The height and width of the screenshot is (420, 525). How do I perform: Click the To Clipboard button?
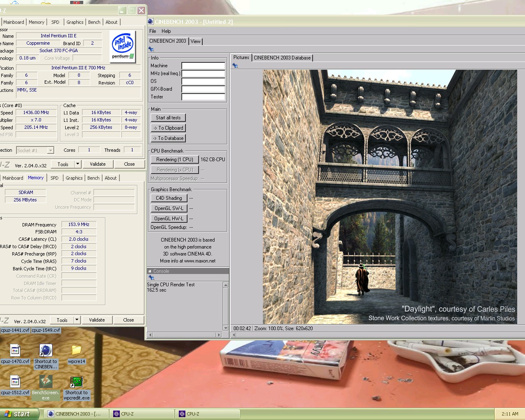168,128
